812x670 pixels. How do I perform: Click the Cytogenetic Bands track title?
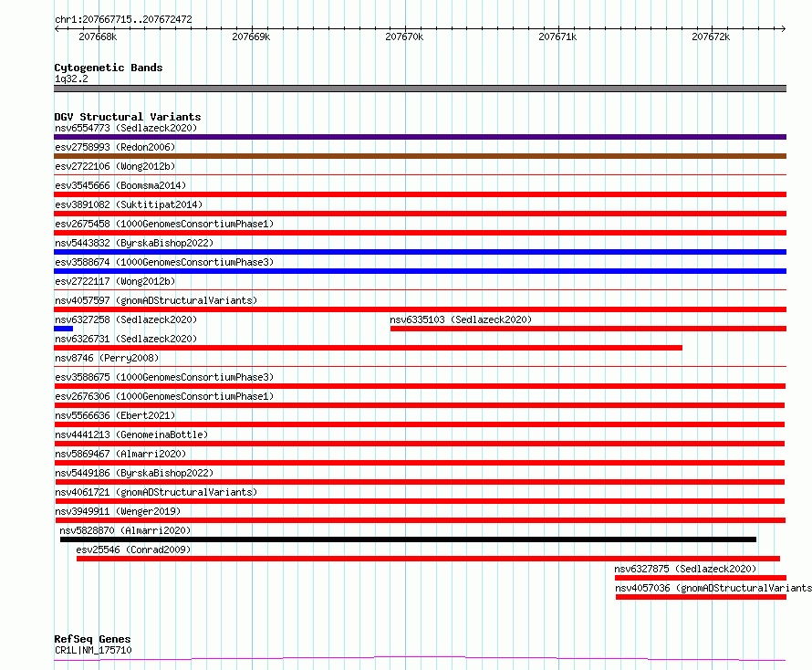tap(109, 68)
